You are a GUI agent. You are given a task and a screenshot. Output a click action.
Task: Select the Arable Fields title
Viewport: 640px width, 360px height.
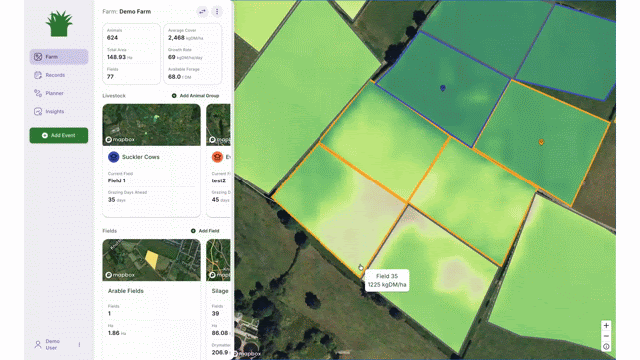(x=126, y=291)
